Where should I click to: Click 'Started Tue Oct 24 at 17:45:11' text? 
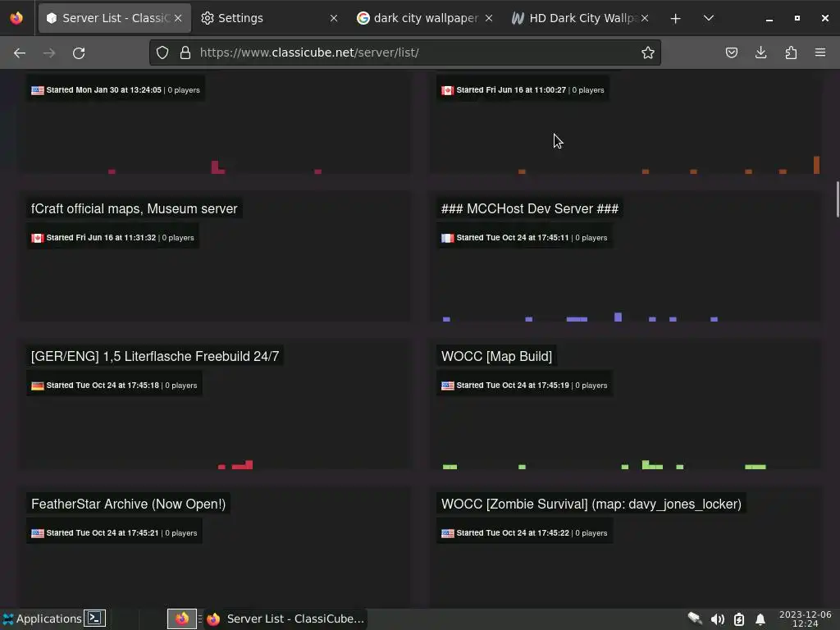click(512, 238)
